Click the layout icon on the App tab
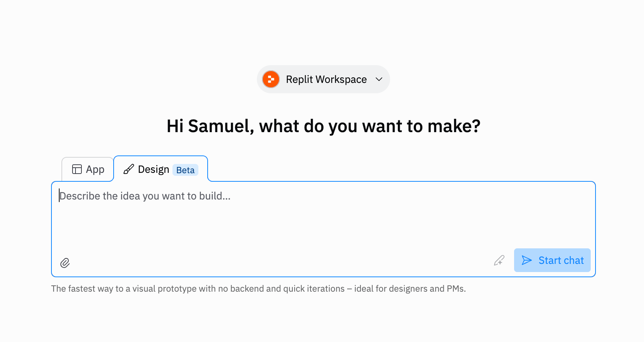This screenshot has height=342, width=644. click(x=76, y=169)
